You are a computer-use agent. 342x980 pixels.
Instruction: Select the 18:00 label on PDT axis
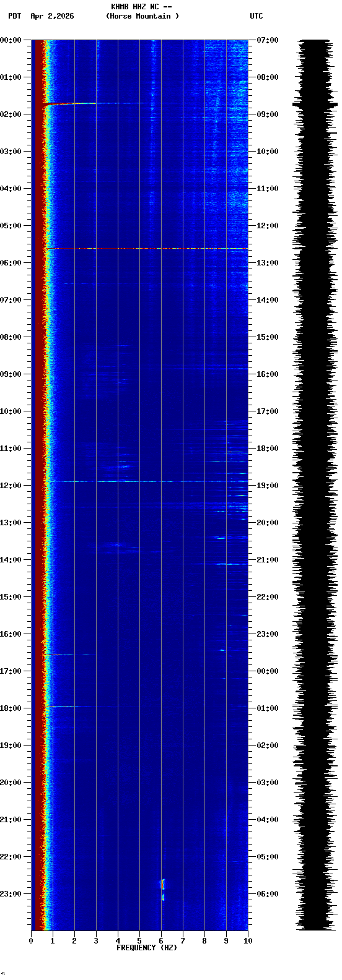tap(11, 708)
